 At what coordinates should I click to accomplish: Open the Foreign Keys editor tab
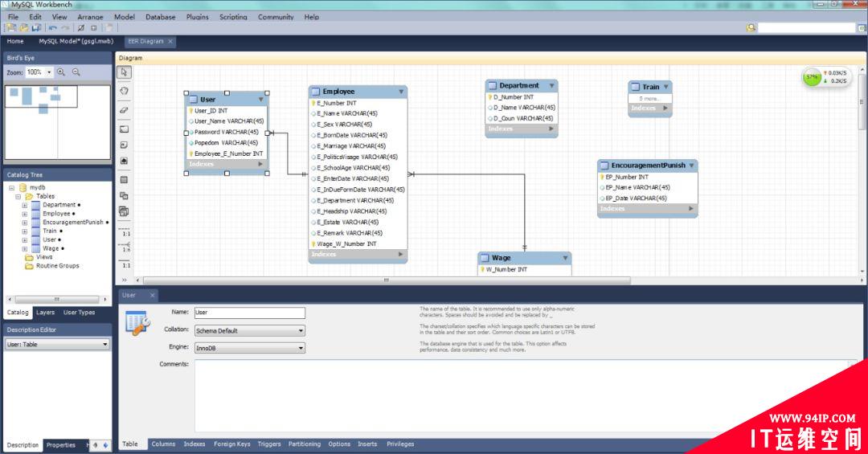tap(232, 444)
